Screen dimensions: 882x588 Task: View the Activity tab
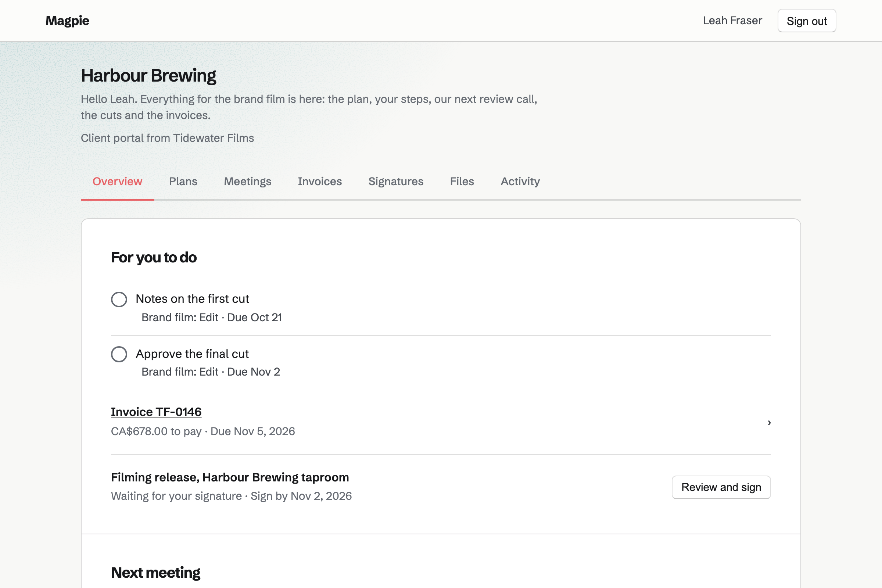pyautogui.click(x=520, y=182)
